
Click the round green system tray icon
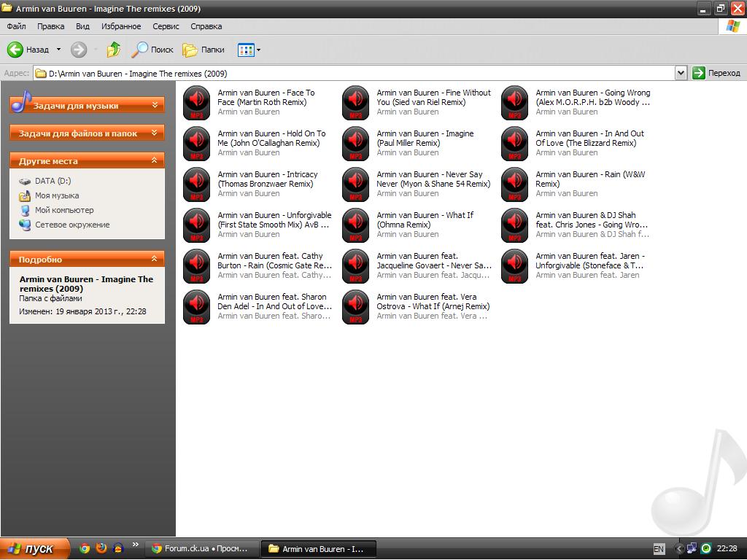(x=706, y=548)
